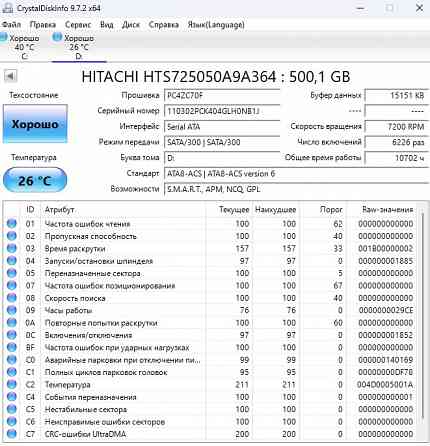Open the Язык(Language) menu
Image resolution: width=430 pixels, height=446 pixels.
click(x=216, y=25)
